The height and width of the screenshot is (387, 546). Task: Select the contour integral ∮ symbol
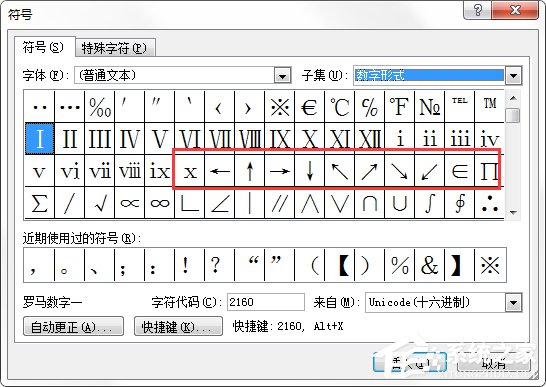click(x=460, y=203)
